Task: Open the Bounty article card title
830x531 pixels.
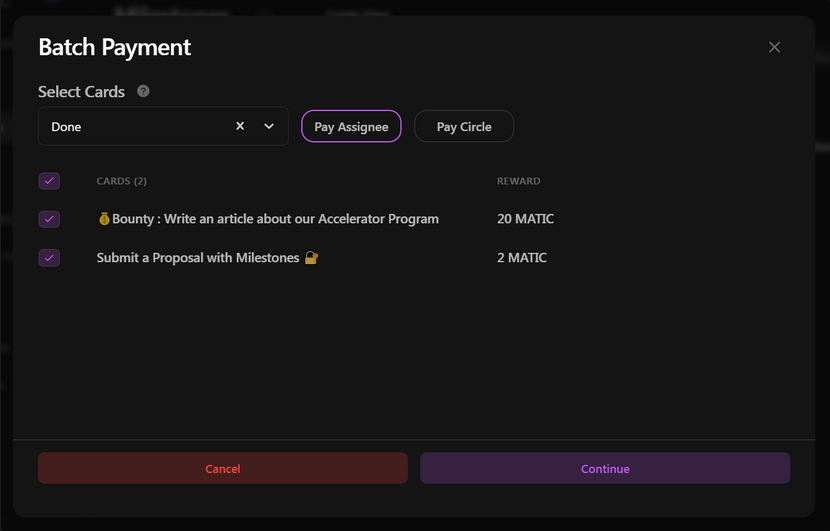Action: pos(275,219)
